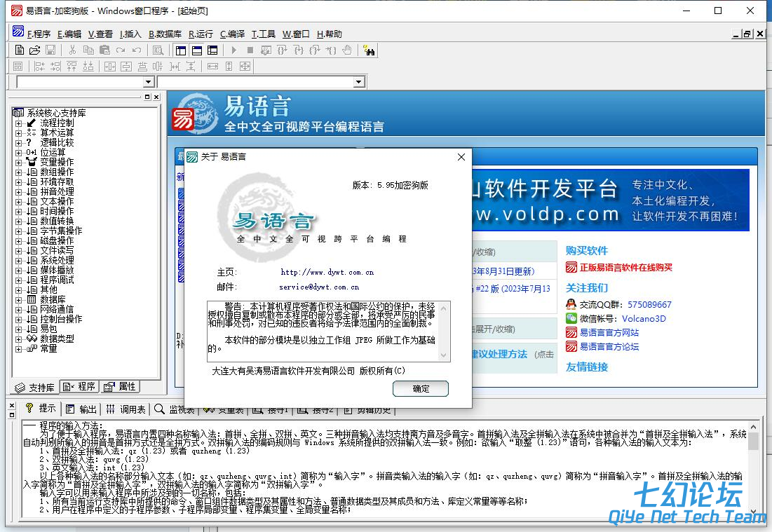Click the Redo arrow icon

pos(121,50)
